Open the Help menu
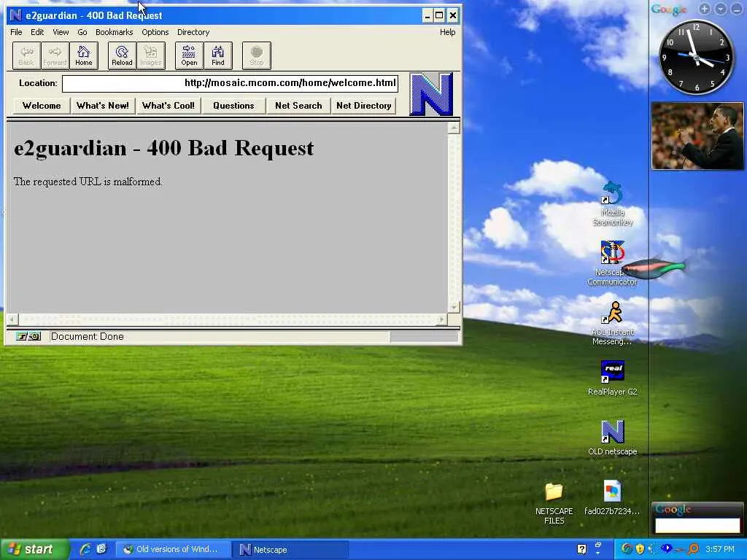The width and height of the screenshot is (747, 560). pos(447,32)
